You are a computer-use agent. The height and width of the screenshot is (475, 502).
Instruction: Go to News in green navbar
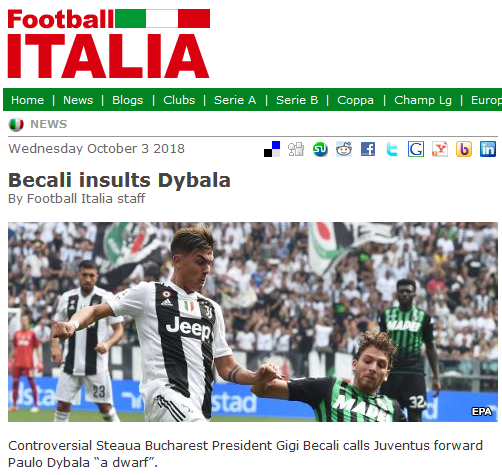[78, 100]
